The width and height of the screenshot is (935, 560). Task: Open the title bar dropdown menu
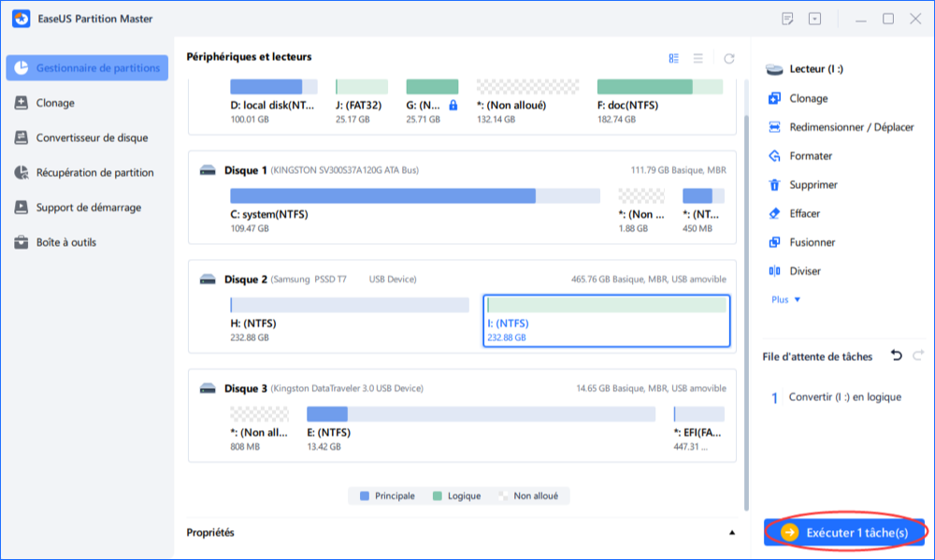pos(814,19)
